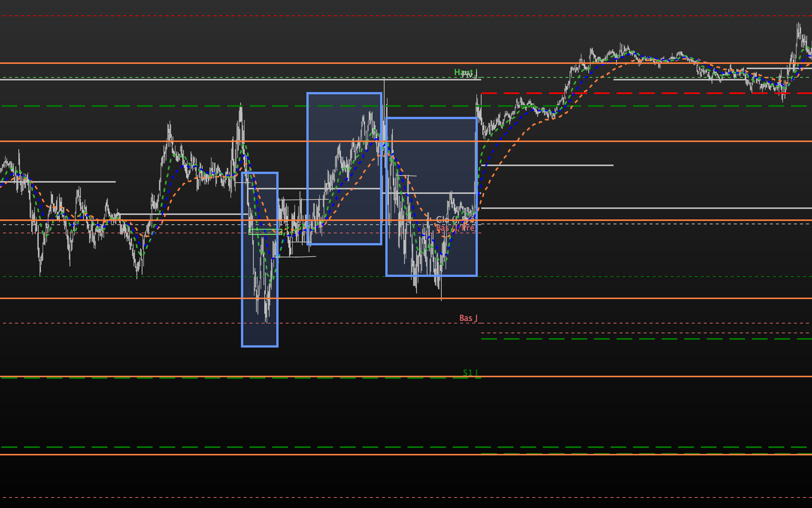Select the pink "Bas (J, Pré)" label
This screenshot has height=508, width=812.
coord(455,228)
